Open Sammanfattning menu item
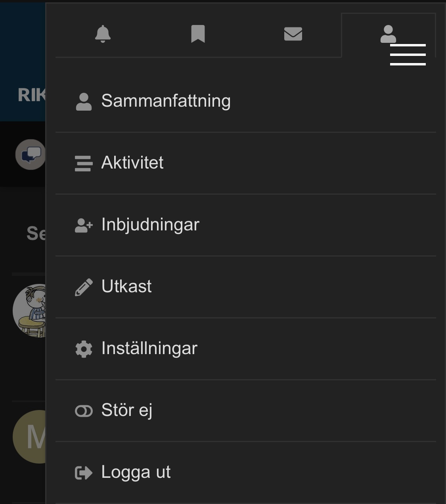The height and width of the screenshot is (504, 446). (166, 101)
